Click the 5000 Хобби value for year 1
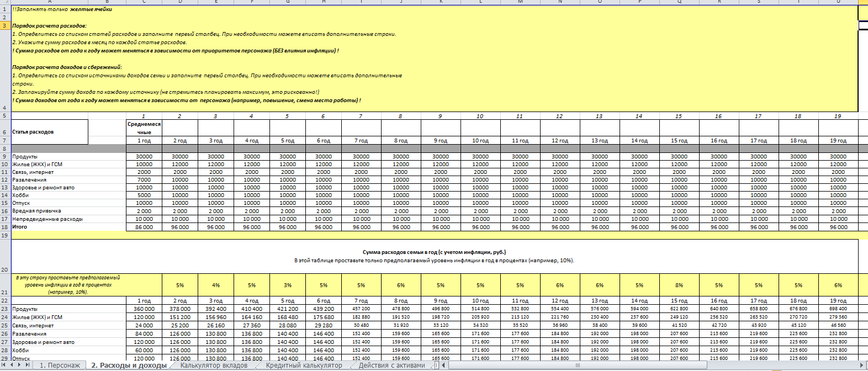 [x=144, y=195]
